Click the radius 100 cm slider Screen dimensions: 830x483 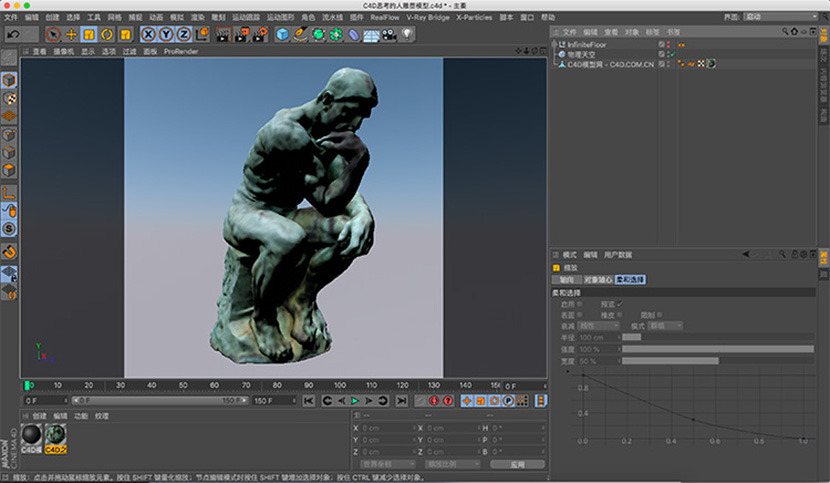point(718,337)
